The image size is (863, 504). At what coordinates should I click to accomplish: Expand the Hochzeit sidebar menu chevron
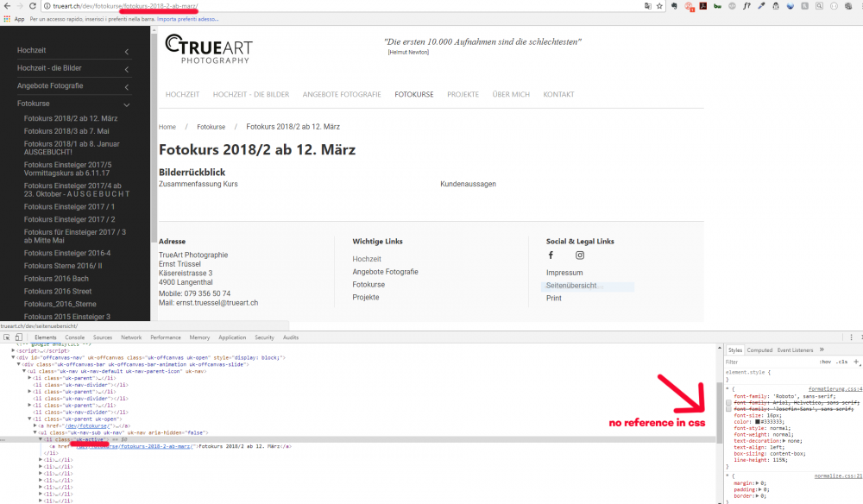(127, 51)
